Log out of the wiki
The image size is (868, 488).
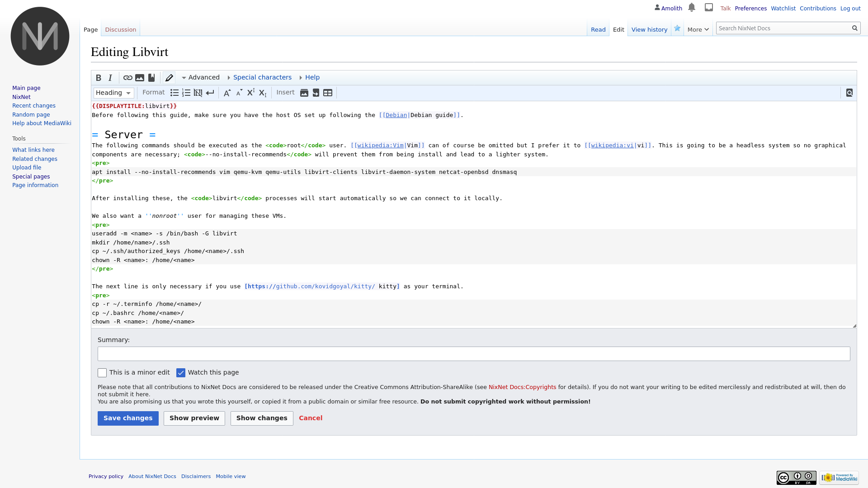850,9
